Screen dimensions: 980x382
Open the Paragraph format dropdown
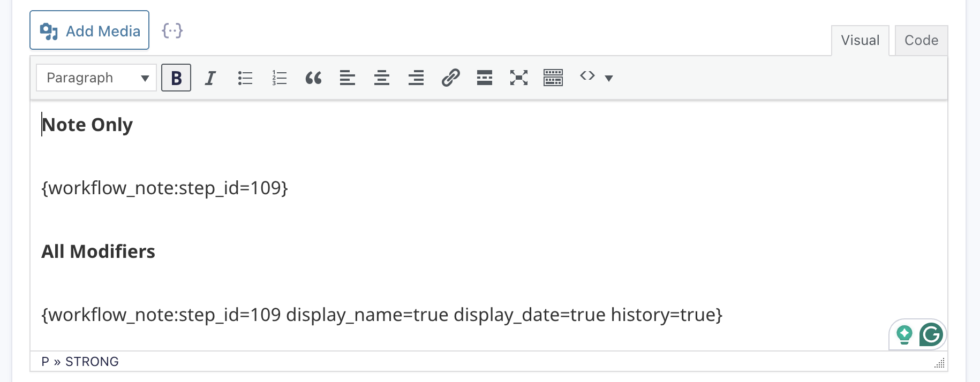click(x=96, y=78)
